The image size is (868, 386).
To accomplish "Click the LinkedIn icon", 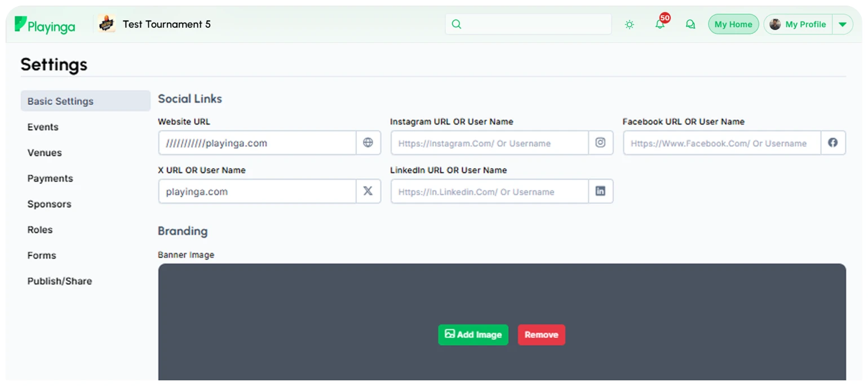I will pos(601,191).
